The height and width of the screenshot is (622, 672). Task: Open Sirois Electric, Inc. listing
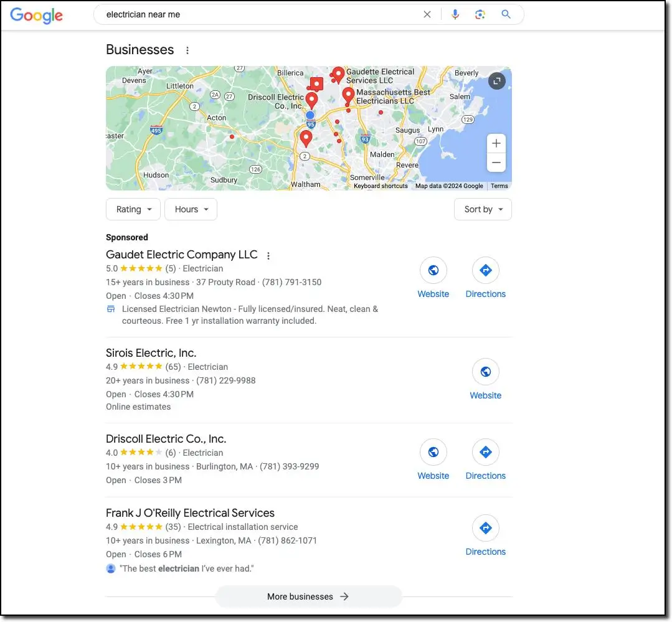coord(151,353)
